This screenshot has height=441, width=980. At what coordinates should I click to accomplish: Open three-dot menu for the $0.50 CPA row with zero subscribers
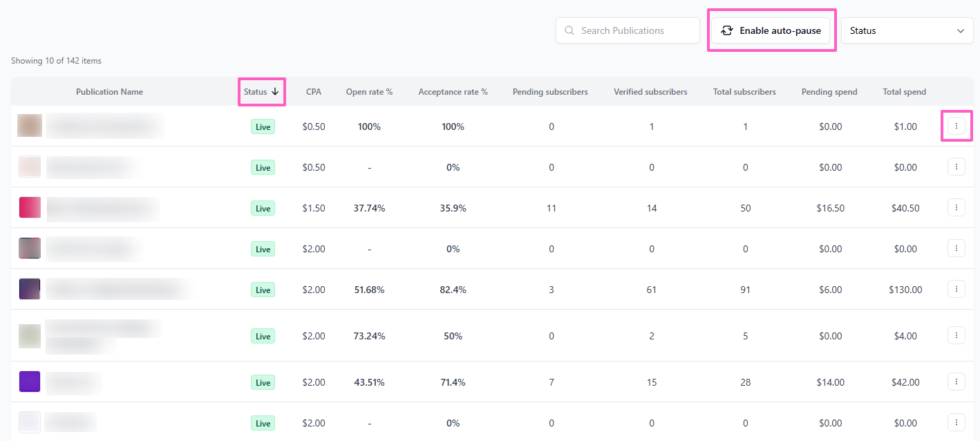[x=956, y=167]
